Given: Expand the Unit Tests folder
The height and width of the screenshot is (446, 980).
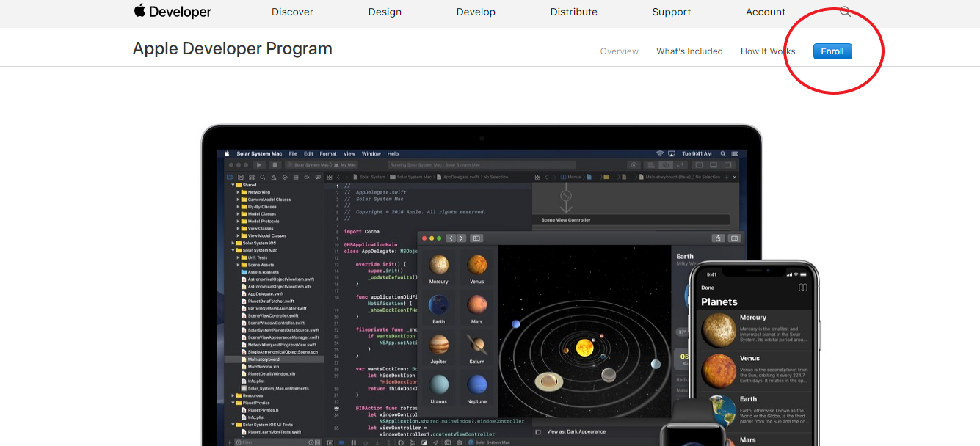Looking at the screenshot, I should (x=238, y=258).
